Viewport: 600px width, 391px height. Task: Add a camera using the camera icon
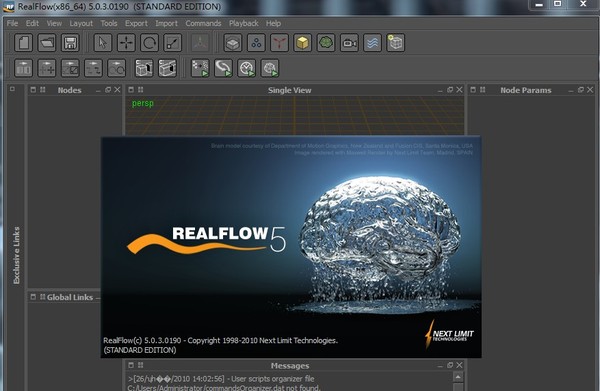coord(349,43)
